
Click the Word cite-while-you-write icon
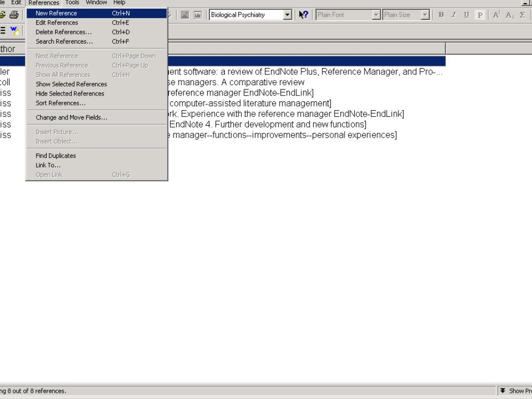tap(14, 31)
